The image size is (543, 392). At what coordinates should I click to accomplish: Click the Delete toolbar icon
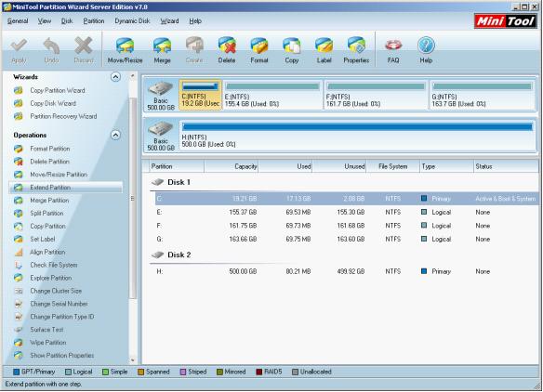[227, 50]
